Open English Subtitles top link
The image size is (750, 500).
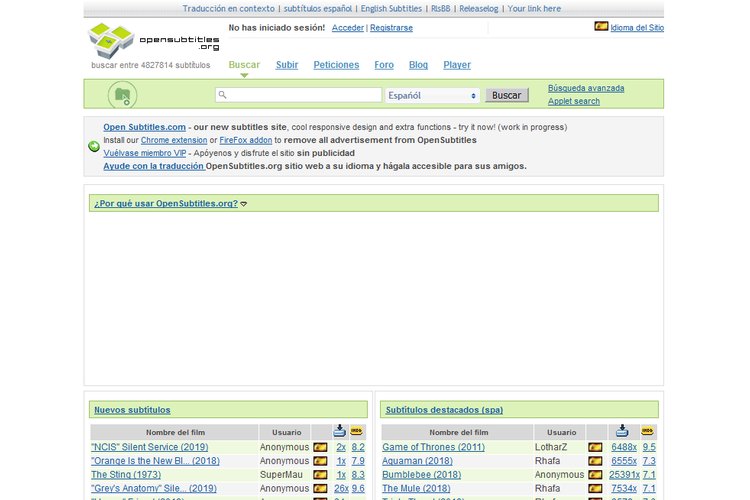[x=391, y=9]
